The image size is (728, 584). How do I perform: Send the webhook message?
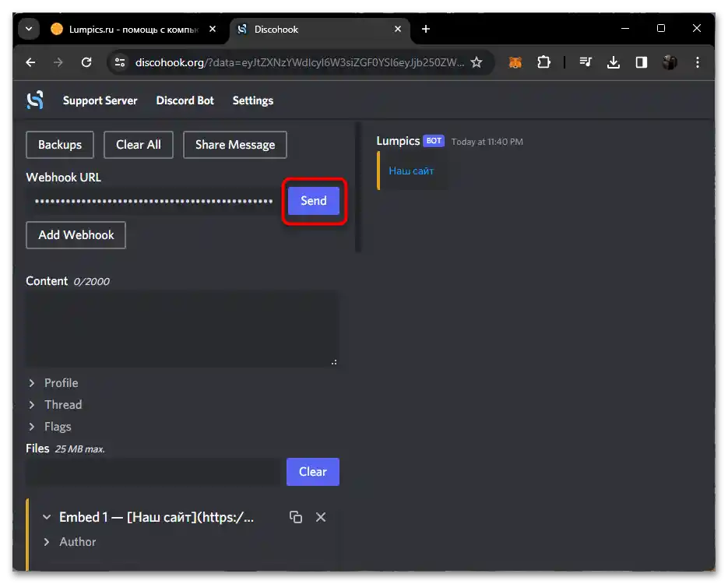(x=314, y=201)
